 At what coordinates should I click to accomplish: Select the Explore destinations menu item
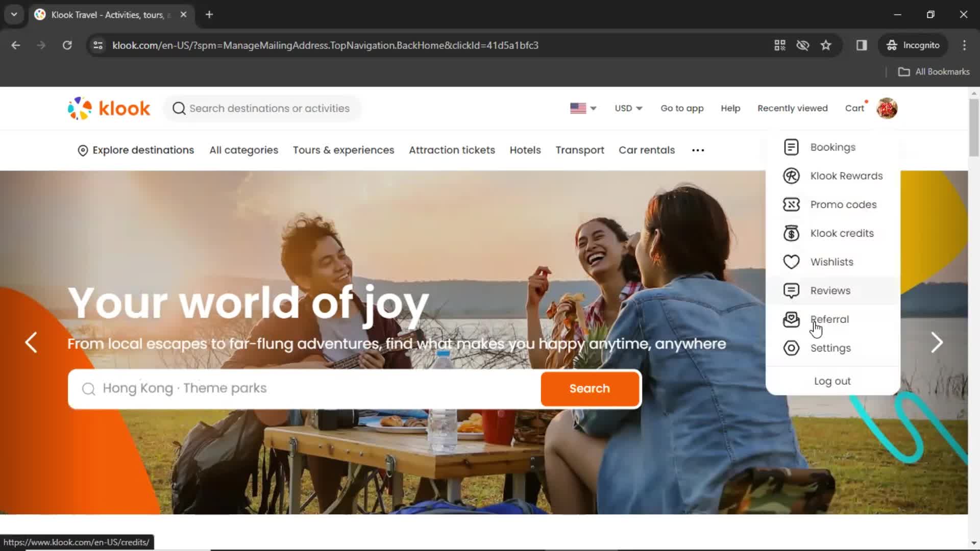tap(135, 149)
